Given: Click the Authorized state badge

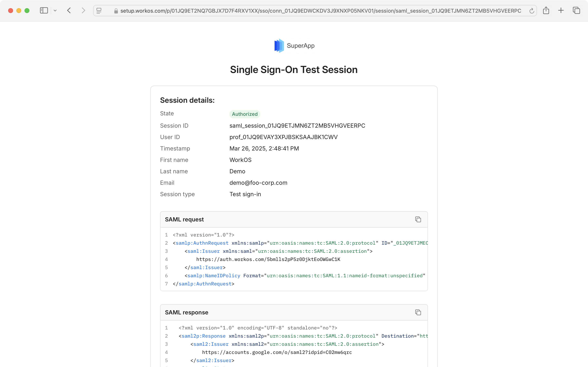Looking at the screenshot, I should (245, 114).
